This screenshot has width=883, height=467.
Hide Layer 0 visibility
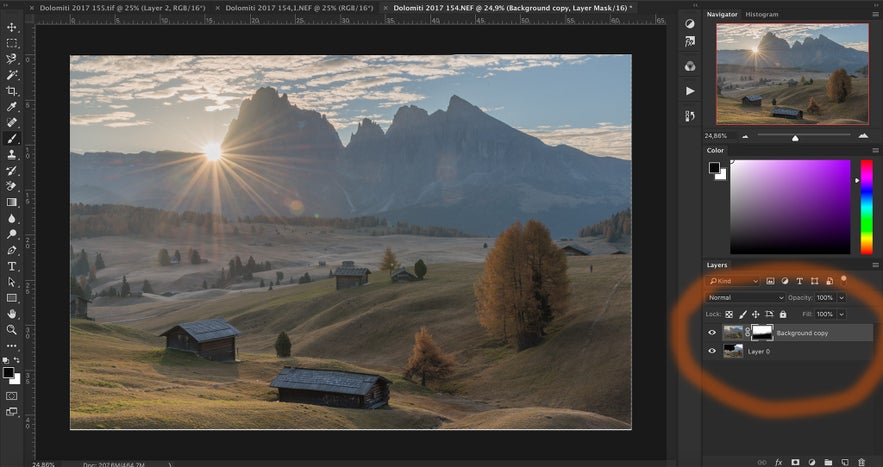pos(712,351)
